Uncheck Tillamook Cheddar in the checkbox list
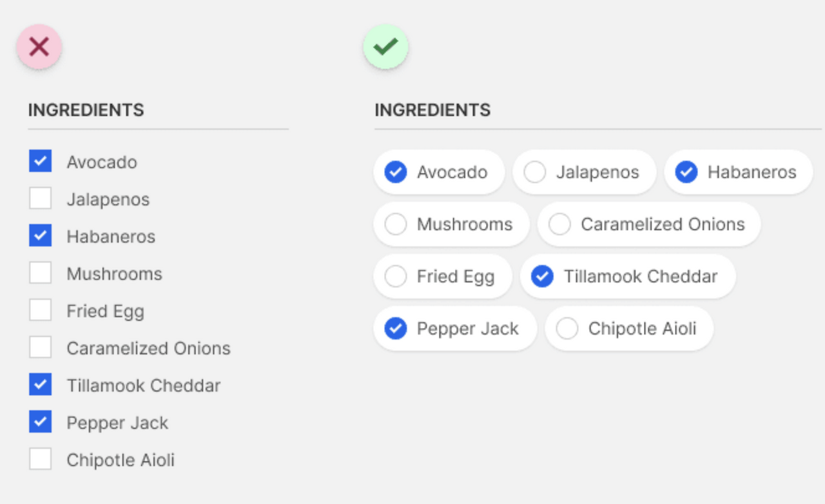Screen dimensions: 825x504 click(x=40, y=385)
